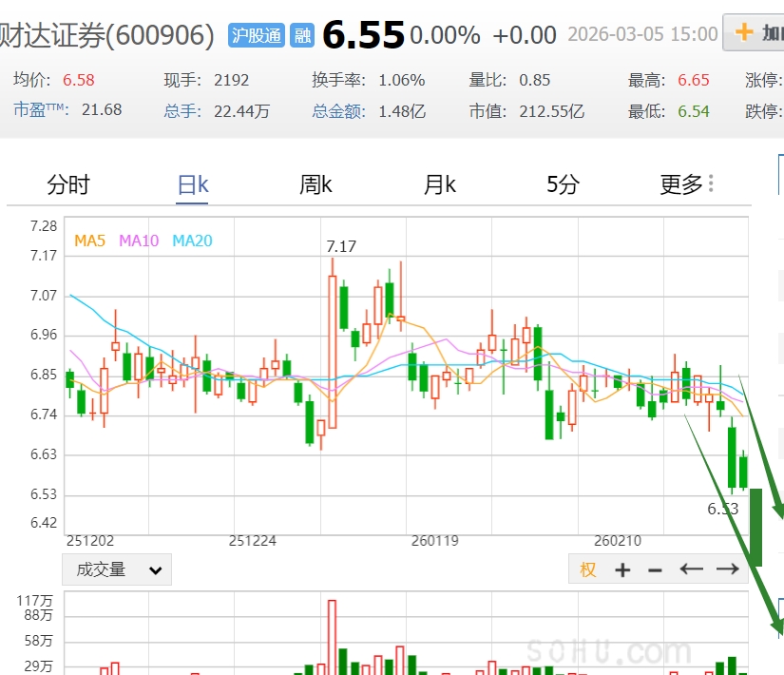Click the 总手 label link

(x=182, y=111)
